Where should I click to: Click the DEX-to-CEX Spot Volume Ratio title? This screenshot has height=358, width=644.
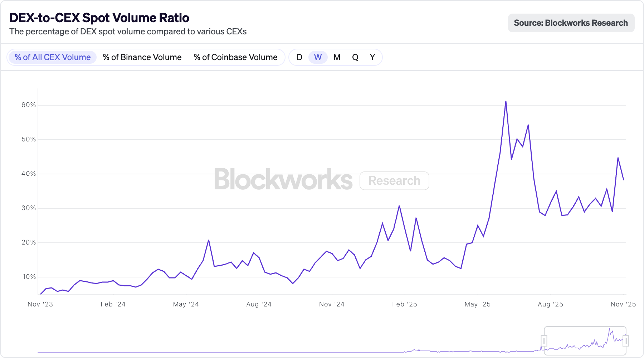click(x=99, y=18)
